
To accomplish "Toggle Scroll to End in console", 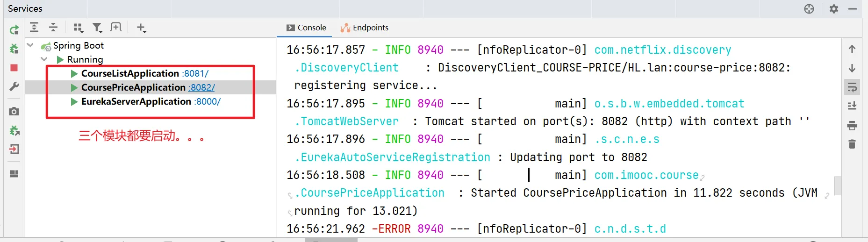I will click(x=852, y=106).
